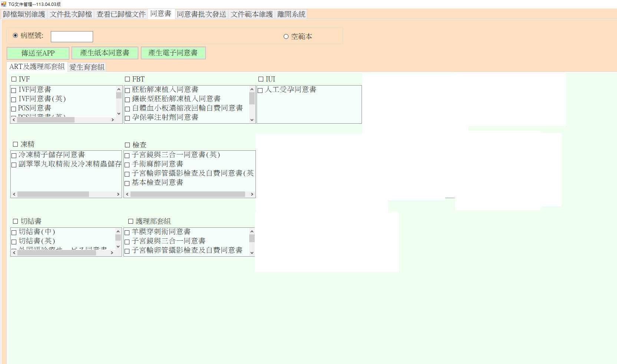The width and height of the screenshot is (617, 364).
Task: Switch to 查看已歸檔文件 tab
Action: [121, 14]
